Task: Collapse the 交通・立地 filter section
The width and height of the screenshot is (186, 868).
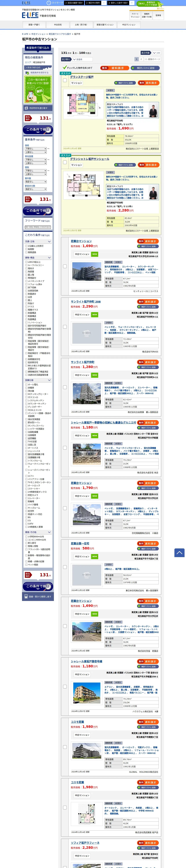Action: [x=38, y=242]
